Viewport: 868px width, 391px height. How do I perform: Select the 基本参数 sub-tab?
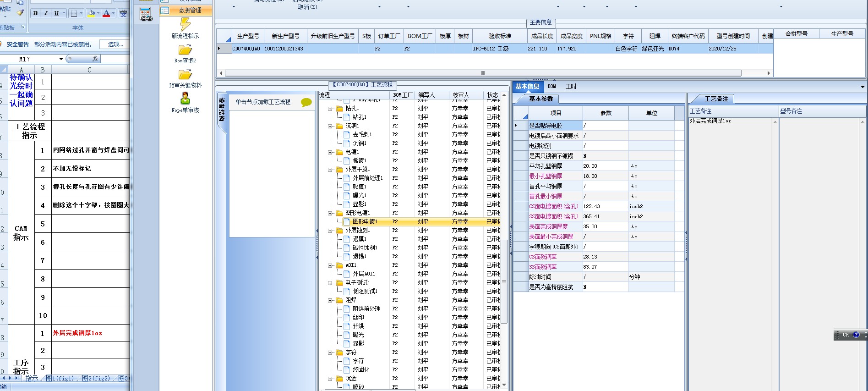tap(541, 99)
